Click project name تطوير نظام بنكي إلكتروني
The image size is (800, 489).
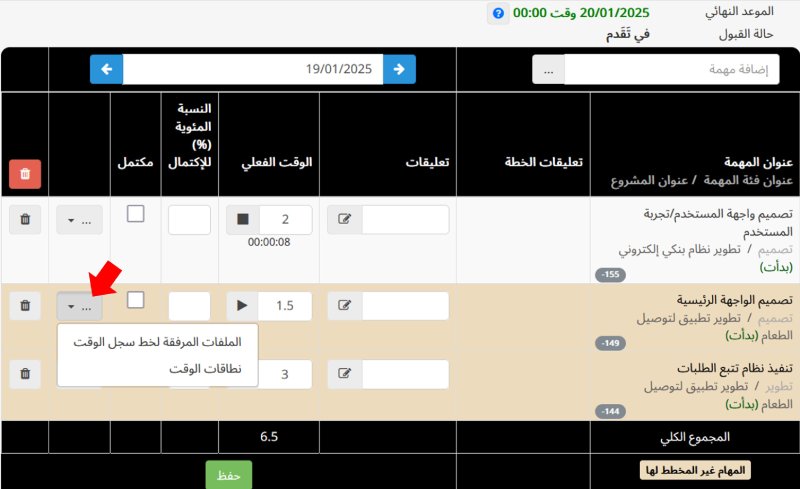click(x=680, y=250)
